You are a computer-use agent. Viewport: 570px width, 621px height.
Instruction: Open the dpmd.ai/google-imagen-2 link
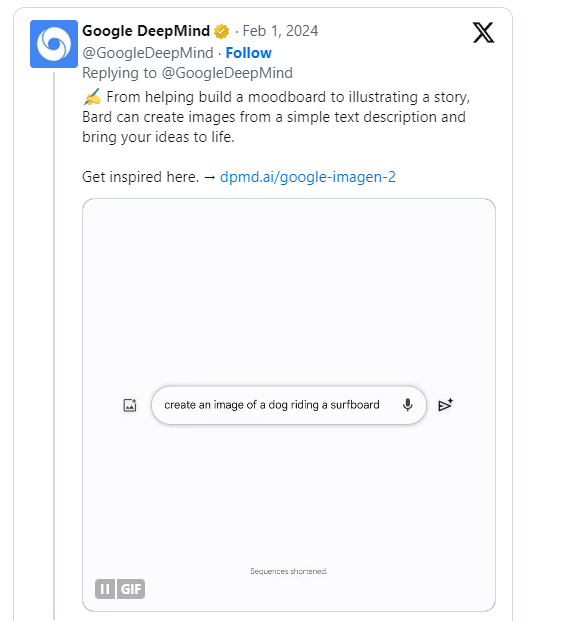click(x=308, y=177)
